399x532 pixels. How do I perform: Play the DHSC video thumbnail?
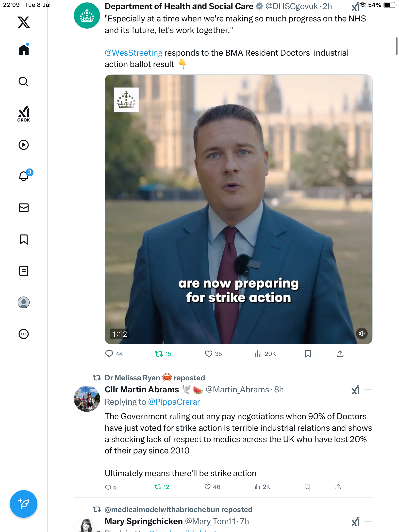coord(238,209)
